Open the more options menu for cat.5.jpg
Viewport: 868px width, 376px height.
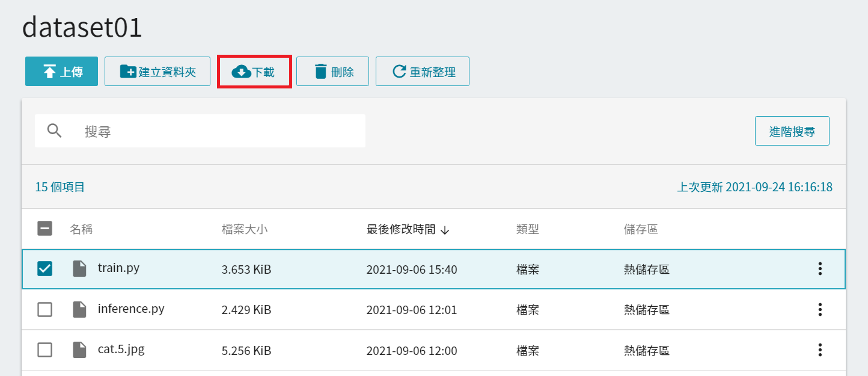coord(820,350)
